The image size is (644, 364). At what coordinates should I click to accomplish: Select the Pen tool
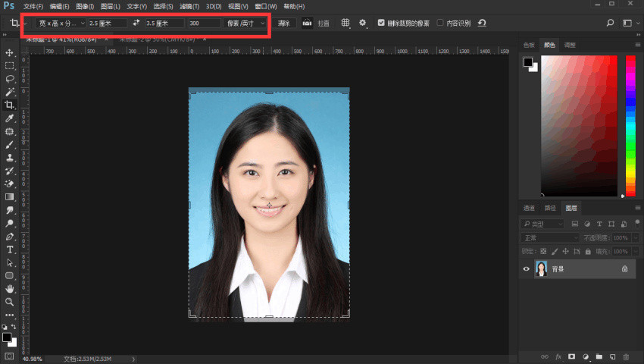9,237
